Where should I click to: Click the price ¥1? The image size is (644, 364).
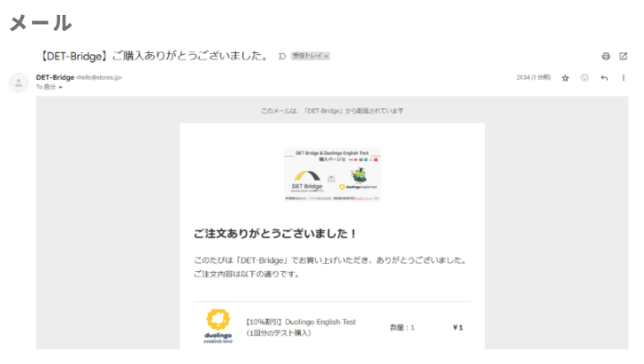(458, 328)
